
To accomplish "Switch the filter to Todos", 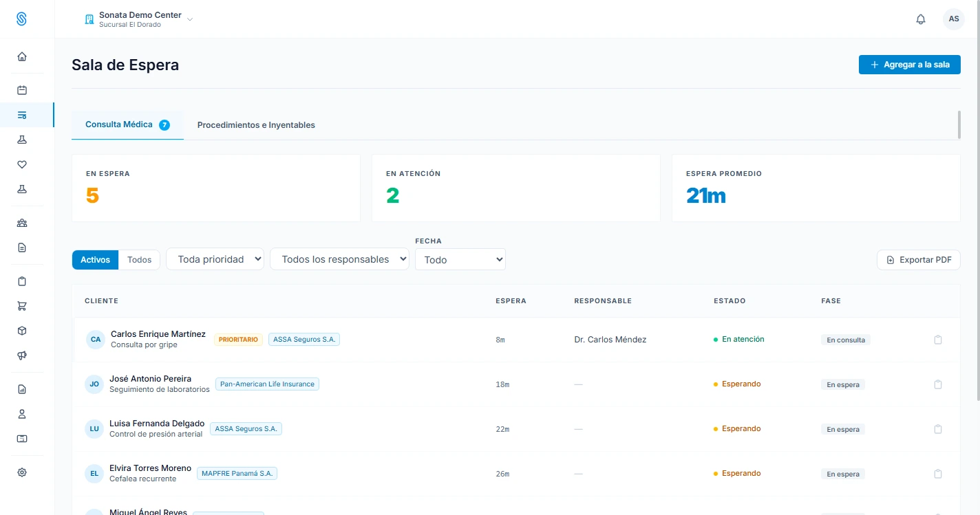I will (140, 260).
